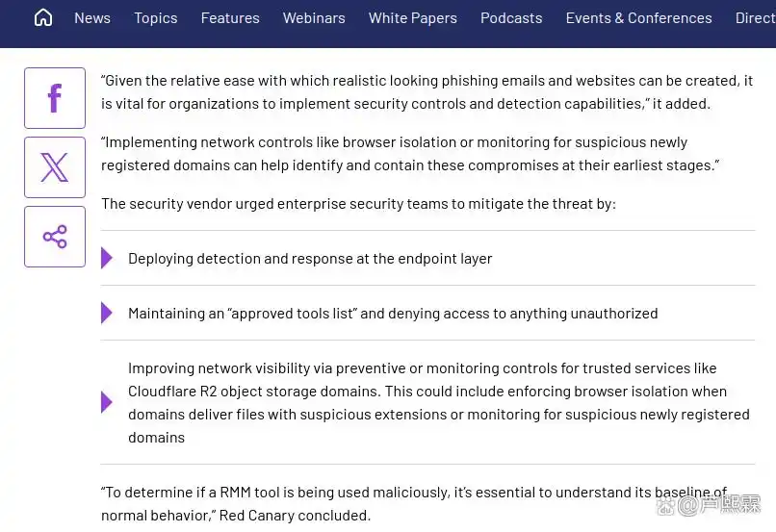776x532 pixels.
Task: Share article on X
Action: point(55,167)
